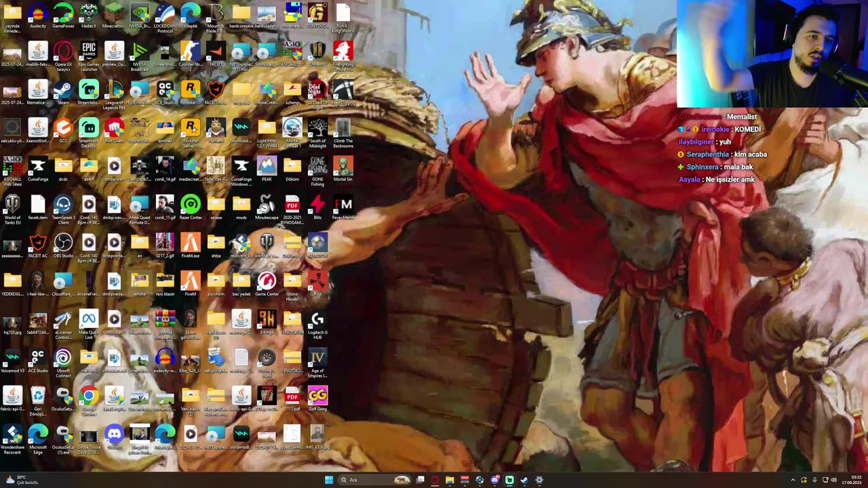868x488 pixels.
Task: Launch Epic Games Launcher icon
Action: 89,56
